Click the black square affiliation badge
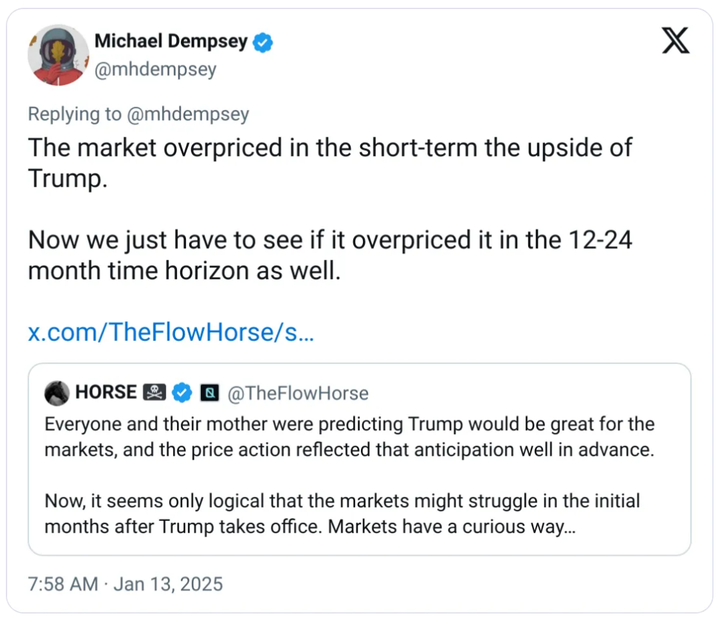The height and width of the screenshot is (620, 720). pyautogui.click(x=209, y=392)
